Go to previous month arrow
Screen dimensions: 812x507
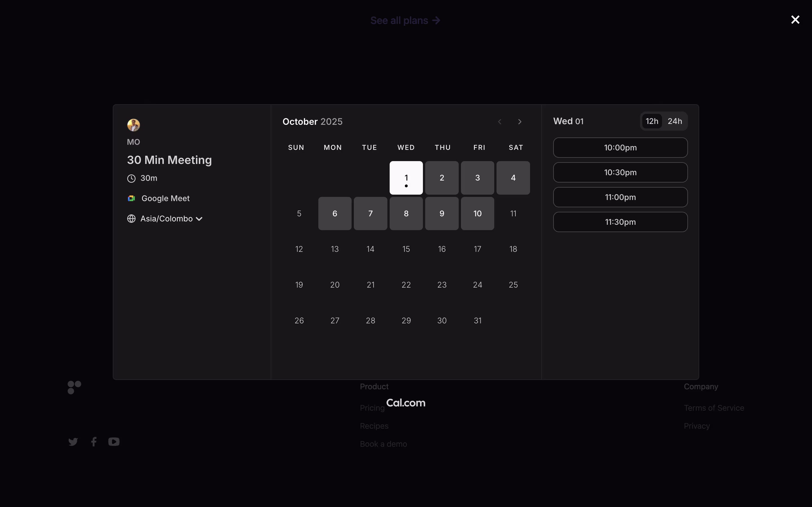500,122
